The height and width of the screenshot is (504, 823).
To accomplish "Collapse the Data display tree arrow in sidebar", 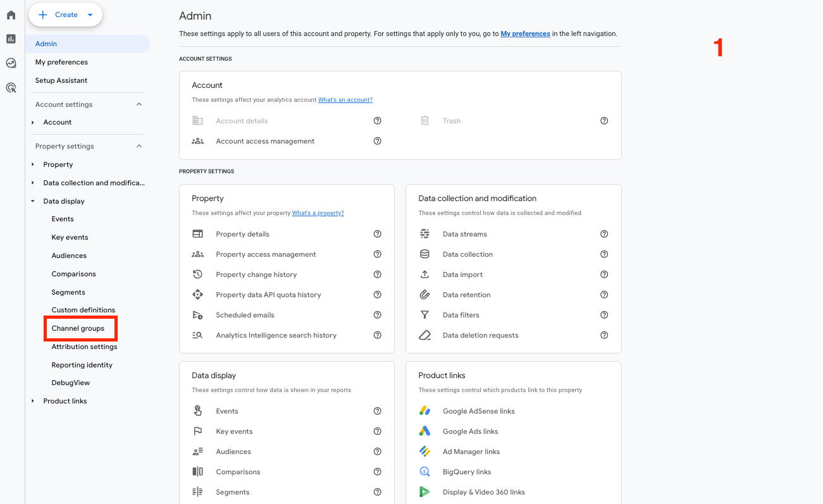I will point(33,201).
